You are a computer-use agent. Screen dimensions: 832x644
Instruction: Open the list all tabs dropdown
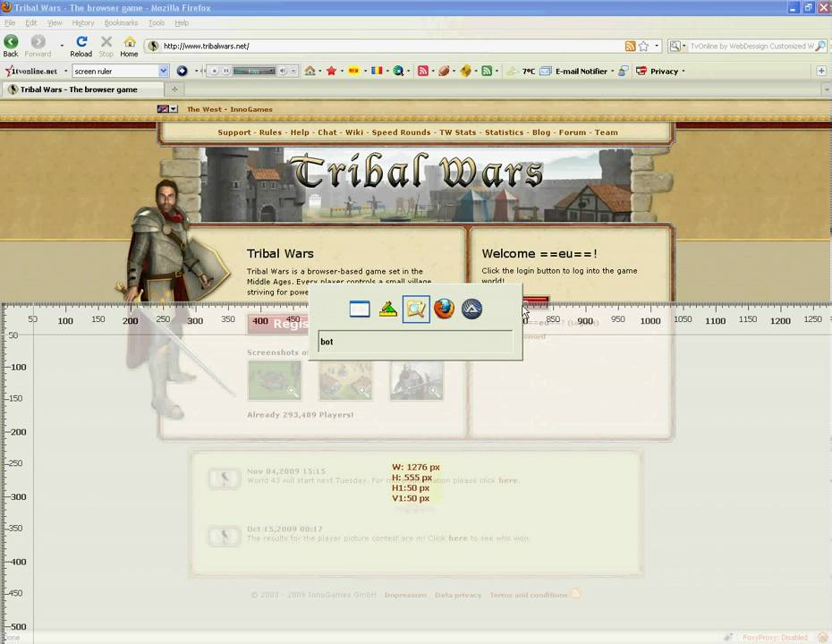tap(827, 89)
